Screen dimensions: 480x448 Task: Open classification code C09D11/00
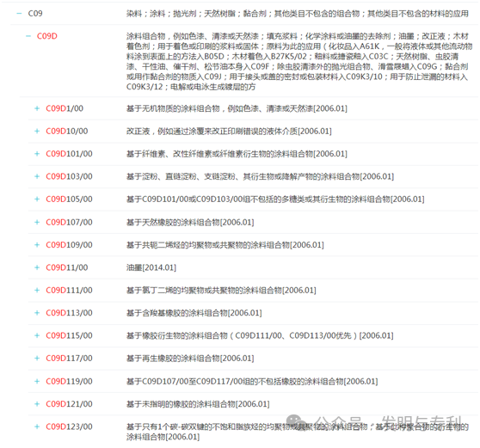[67, 267]
